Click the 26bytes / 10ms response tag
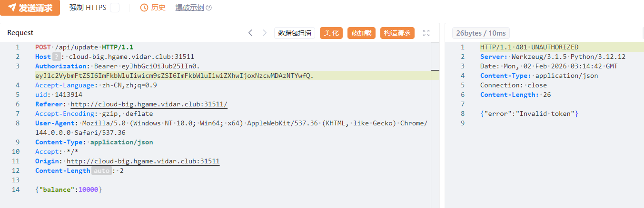The height and width of the screenshot is (208, 644). click(x=480, y=33)
